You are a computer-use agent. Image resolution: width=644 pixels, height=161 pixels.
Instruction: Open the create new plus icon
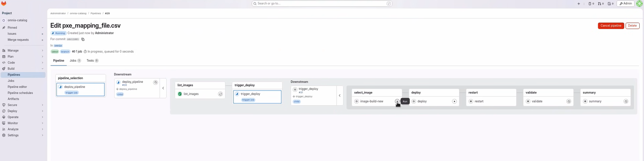click(579, 4)
